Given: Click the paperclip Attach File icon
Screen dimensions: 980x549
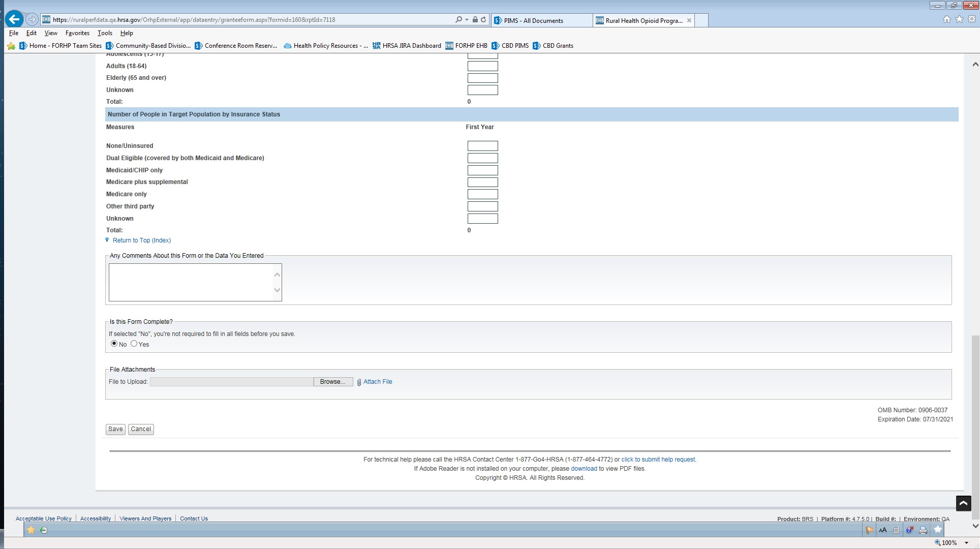Looking at the screenshot, I should point(359,382).
